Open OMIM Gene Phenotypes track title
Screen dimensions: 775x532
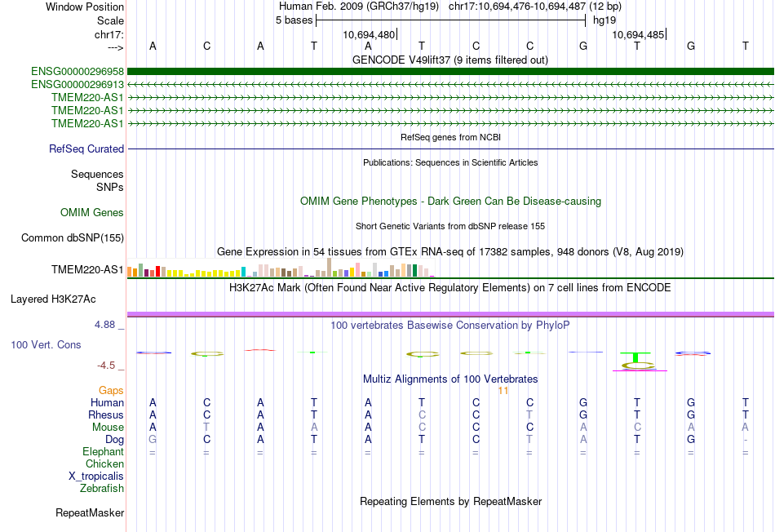(x=450, y=202)
